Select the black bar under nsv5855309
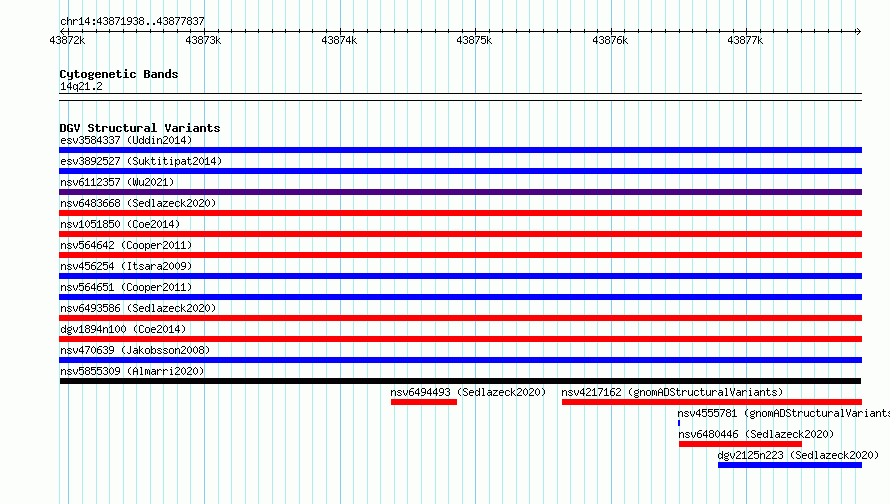 click(x=460, y=381)
